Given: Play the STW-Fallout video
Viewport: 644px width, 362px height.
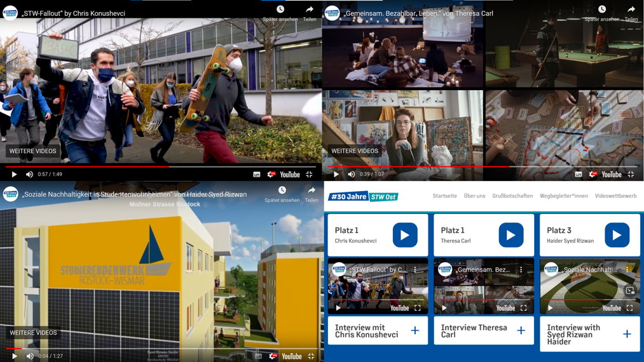Looking at the screenshot, I should (x=14, y=175).
